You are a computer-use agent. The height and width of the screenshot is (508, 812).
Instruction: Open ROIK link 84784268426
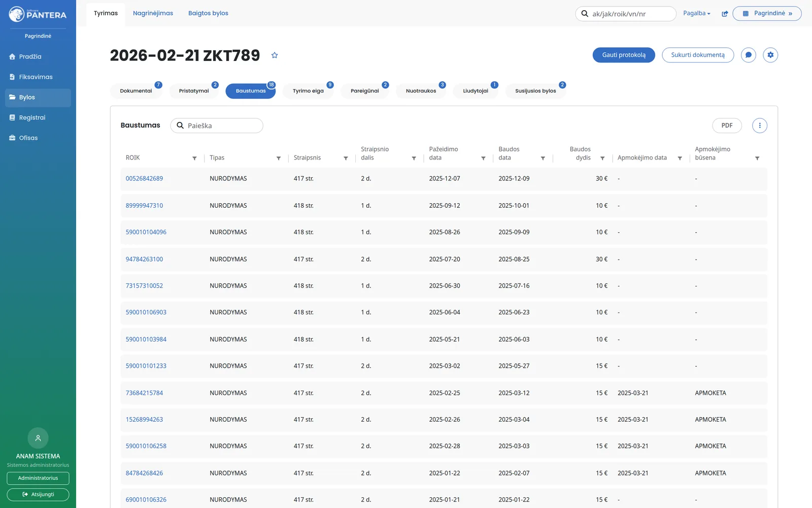click(145, 473)
